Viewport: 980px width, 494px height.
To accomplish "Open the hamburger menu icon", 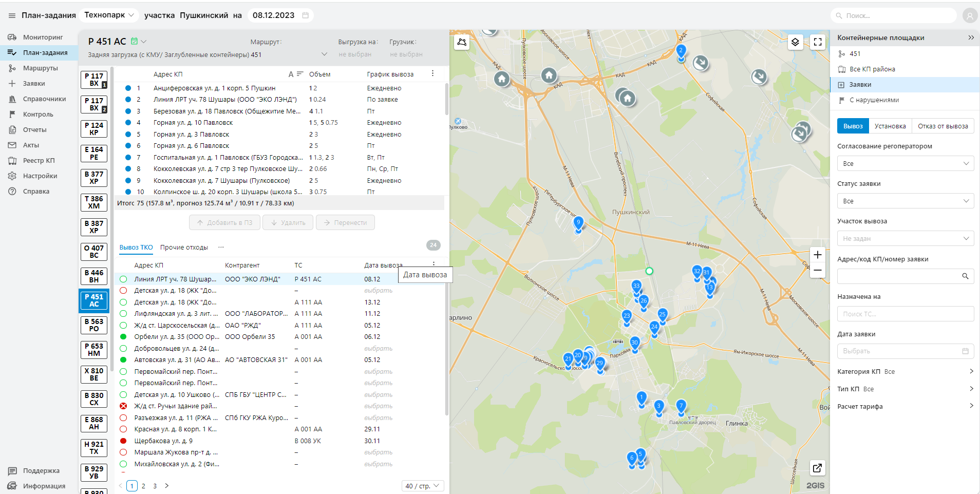I will (x=12, y=15).
